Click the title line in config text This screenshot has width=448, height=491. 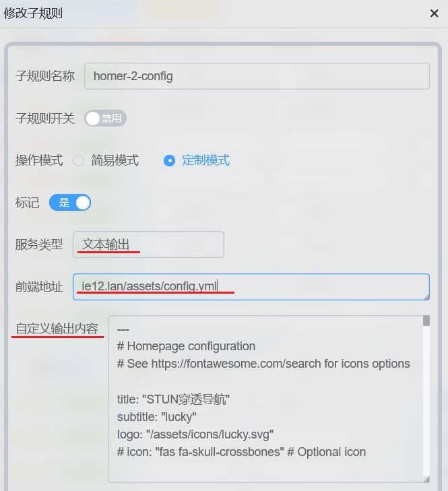pyautogui.click(x=173, y=399)
